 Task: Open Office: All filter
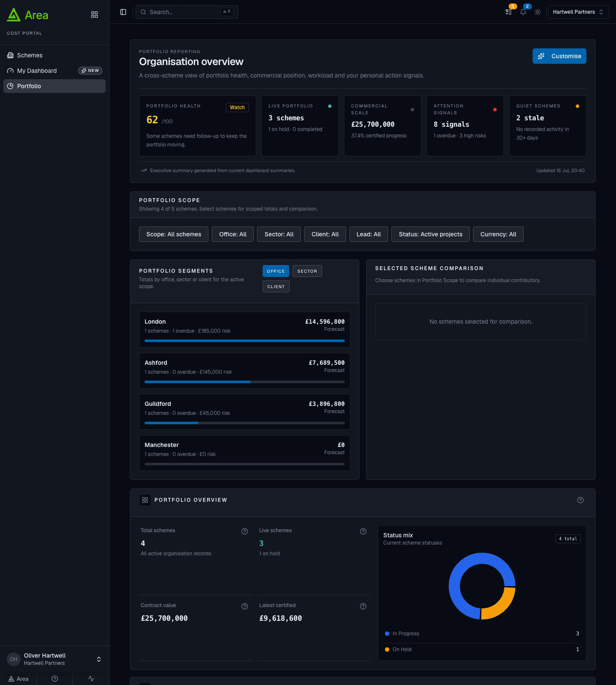tap(233, 234)
